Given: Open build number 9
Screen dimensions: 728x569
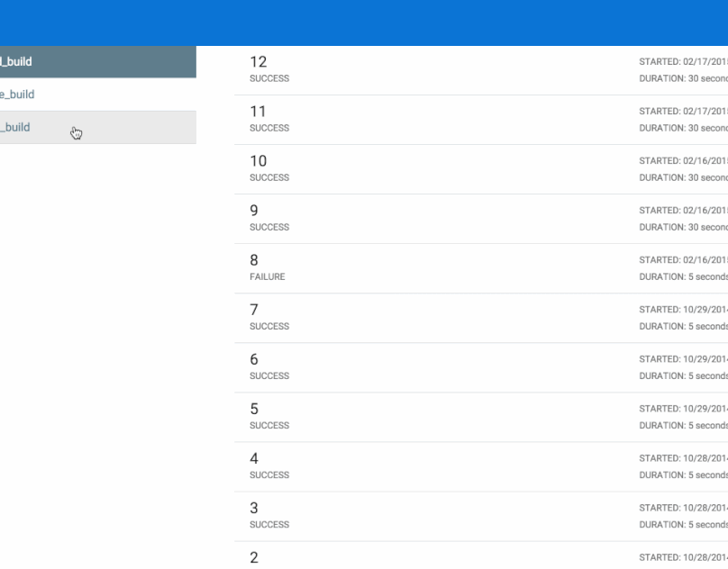Looking at the screenshot, I should click(256, 211).
